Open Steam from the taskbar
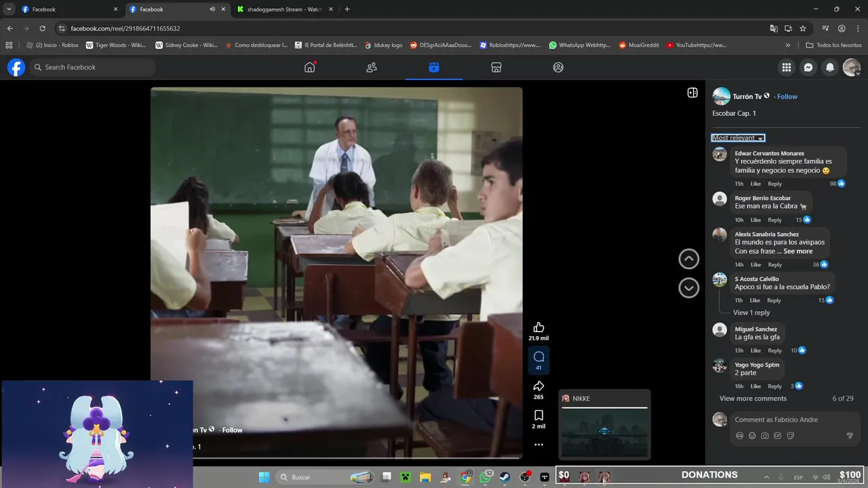This screenshot has height=488, width=868. point(505,477)
